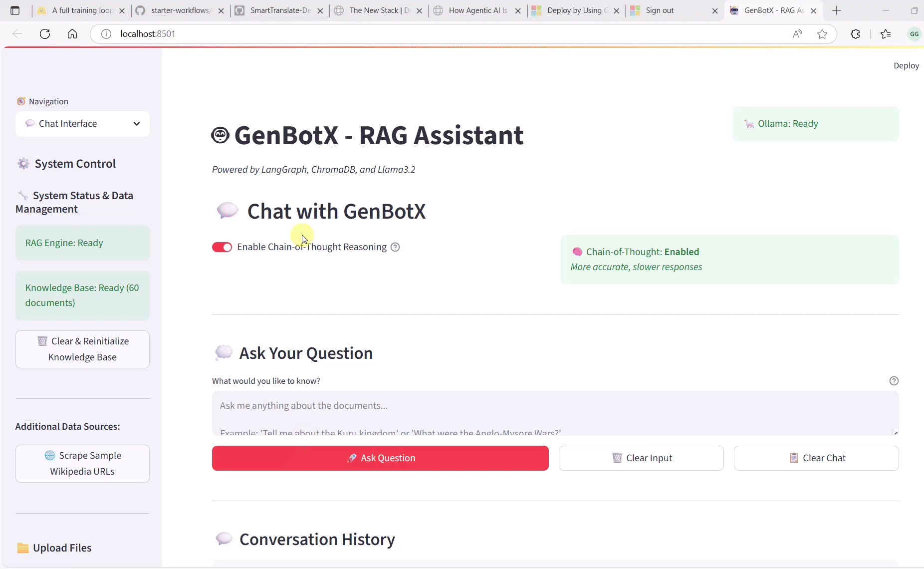924x569 pixels.
Task: Reload the page with the refresh icon
Action: [x=45, y=33]
